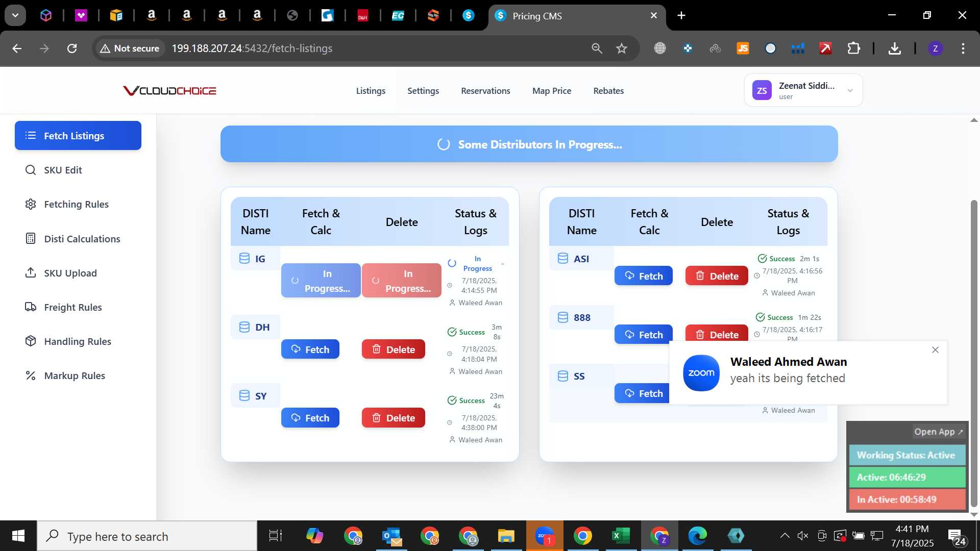Click the Chrome profile Z avatar
Screen dimensions: 980x551
click(x=935, y=48)
